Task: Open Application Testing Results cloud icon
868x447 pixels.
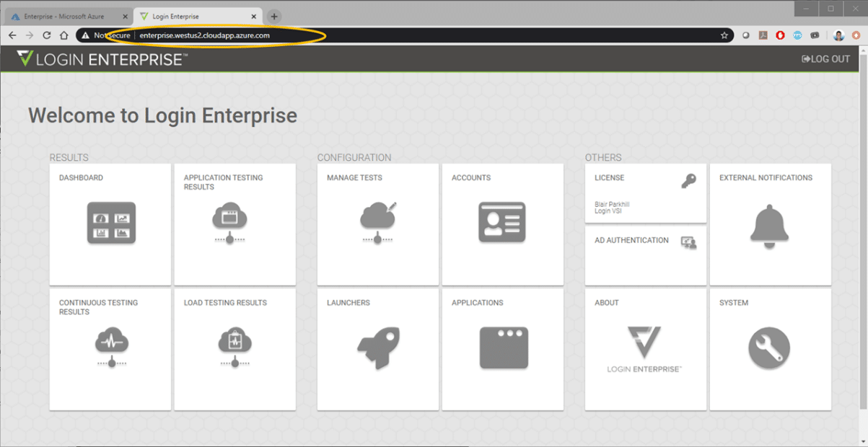Action: tap(229, 224)
